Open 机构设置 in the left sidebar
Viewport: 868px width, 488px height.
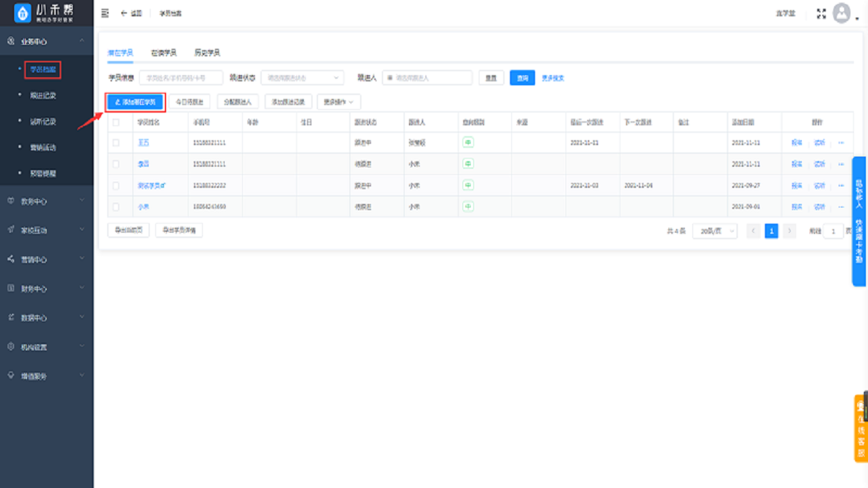34,346
